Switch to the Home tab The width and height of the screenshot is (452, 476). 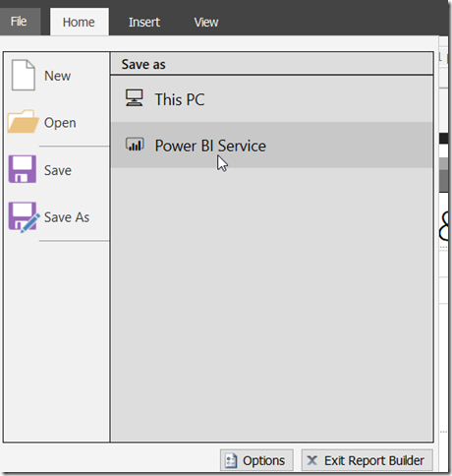79,22
